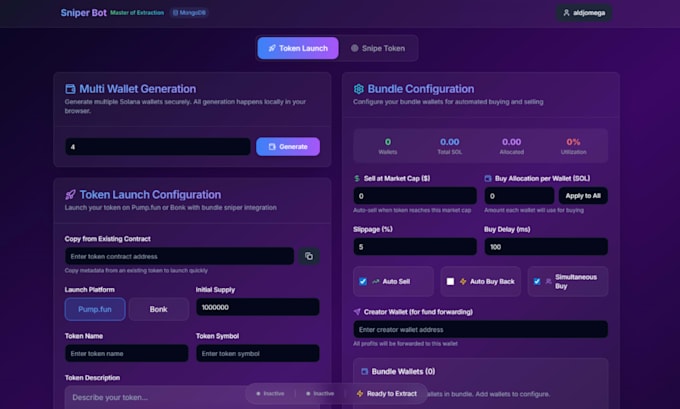This screenshot has width=680, height=409.
Task: Select Pump.fun launch platform
Action: click(x=95, y=309)
